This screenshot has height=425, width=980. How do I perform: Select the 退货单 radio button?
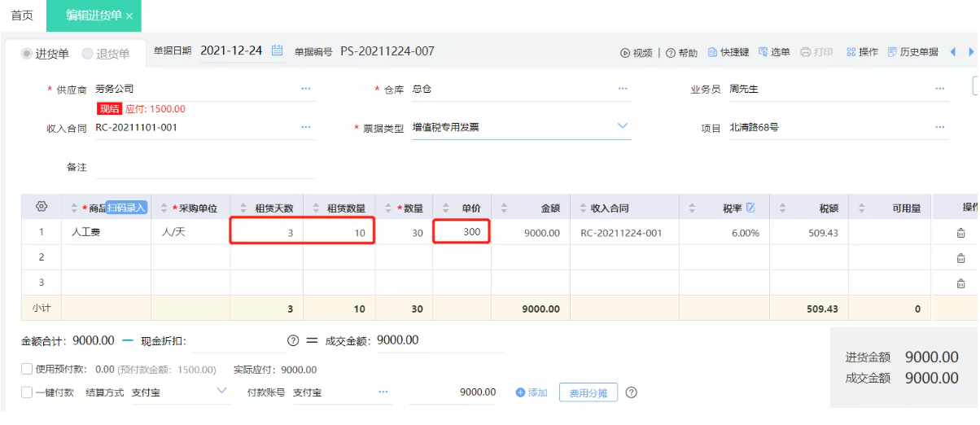point(88,54)
